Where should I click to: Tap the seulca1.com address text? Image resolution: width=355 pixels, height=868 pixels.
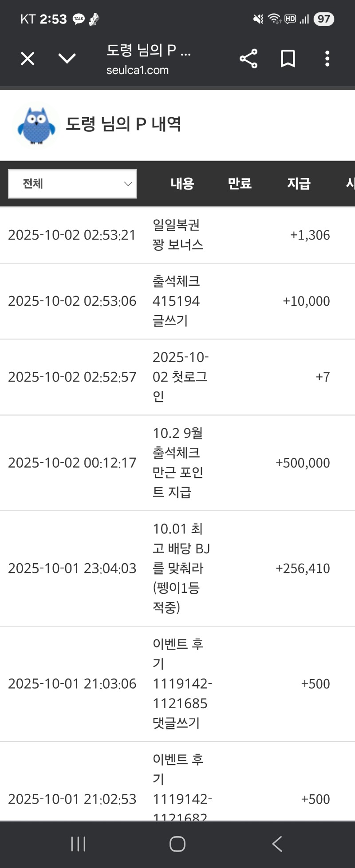tap(138, 70)
